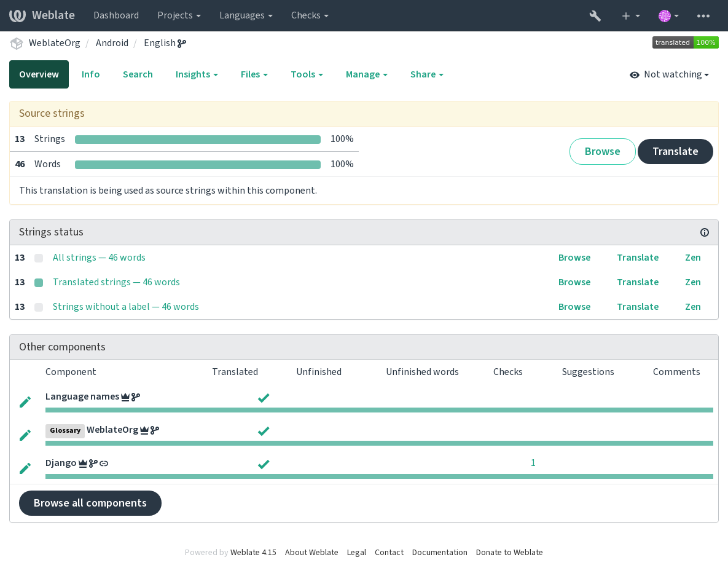The width and height of the screenshot is (728, 576).
Task: Open the Contact footer link
Action: tap(389, 552)
